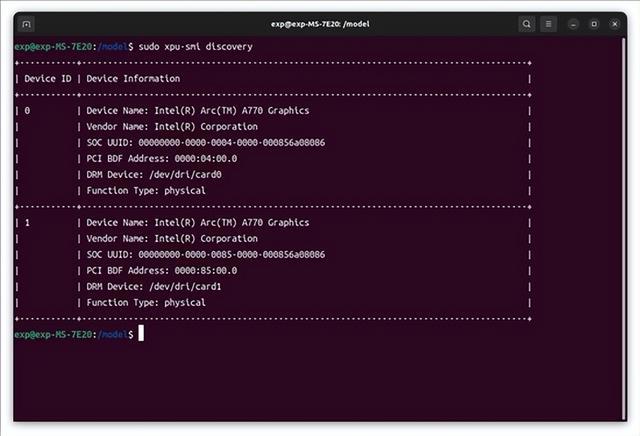Click device 1 Device Name line

coord(198,222)
